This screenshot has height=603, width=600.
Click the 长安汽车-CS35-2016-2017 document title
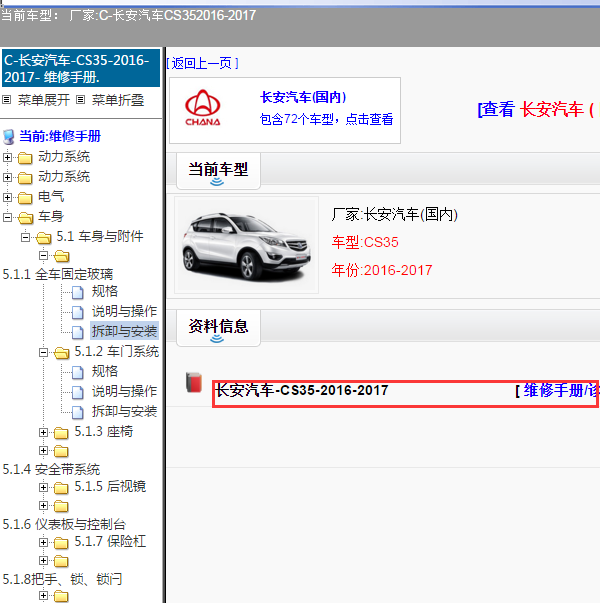[x=302, y=390]
